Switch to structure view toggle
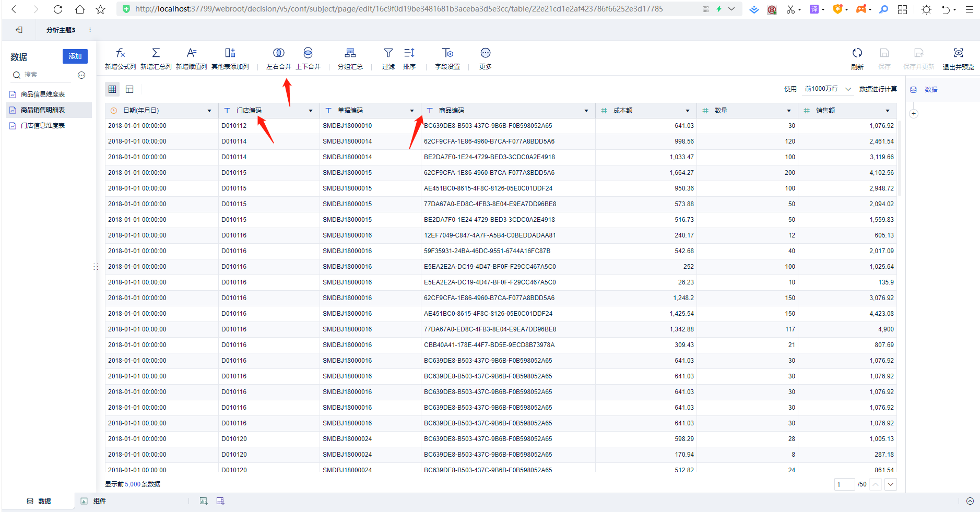Screen dimensions: 980x512 [x=129, y=89]
